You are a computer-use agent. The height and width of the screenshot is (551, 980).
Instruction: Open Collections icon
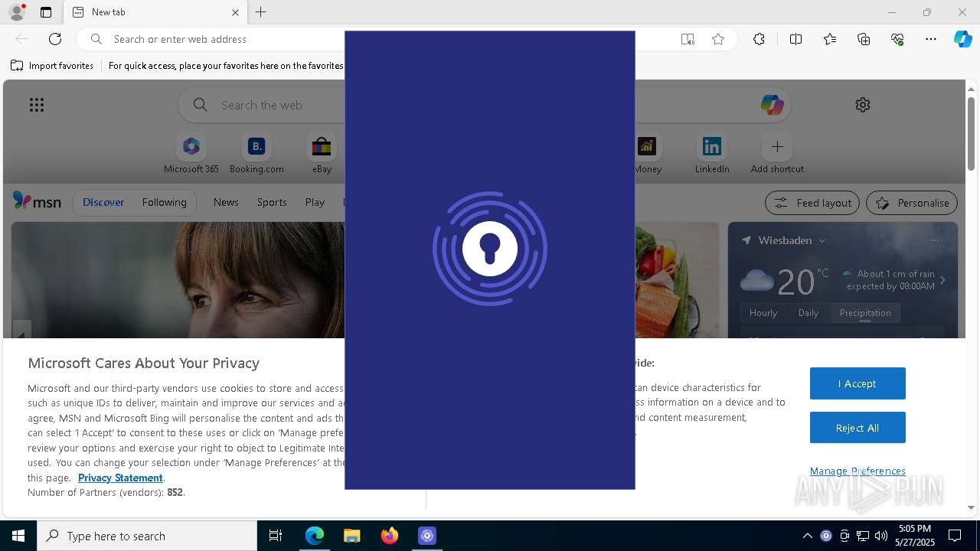click(864, 39)
